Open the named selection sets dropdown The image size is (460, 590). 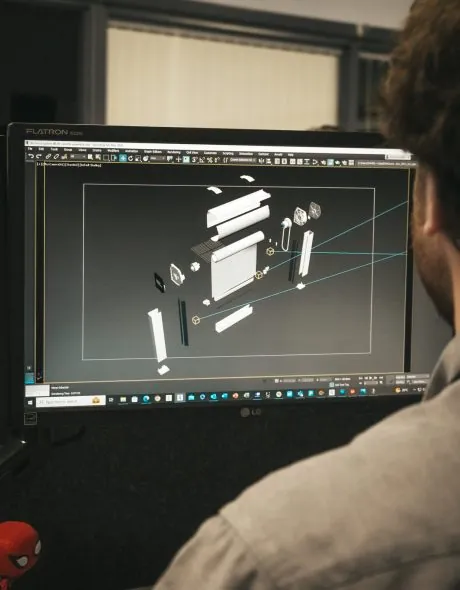[243, 160]
